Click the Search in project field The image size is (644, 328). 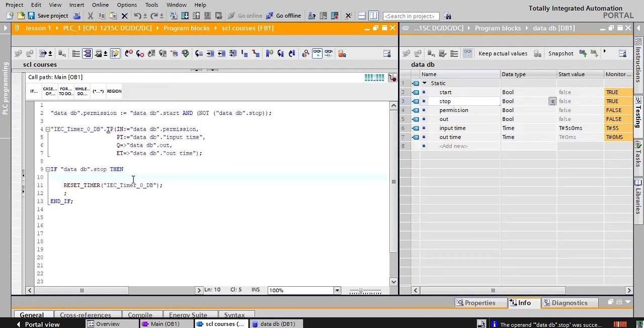tap(411, 16)
